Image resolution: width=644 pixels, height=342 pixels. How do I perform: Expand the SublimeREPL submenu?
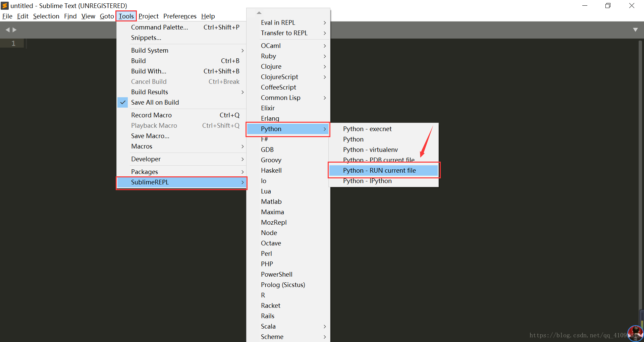coord(181,182)
